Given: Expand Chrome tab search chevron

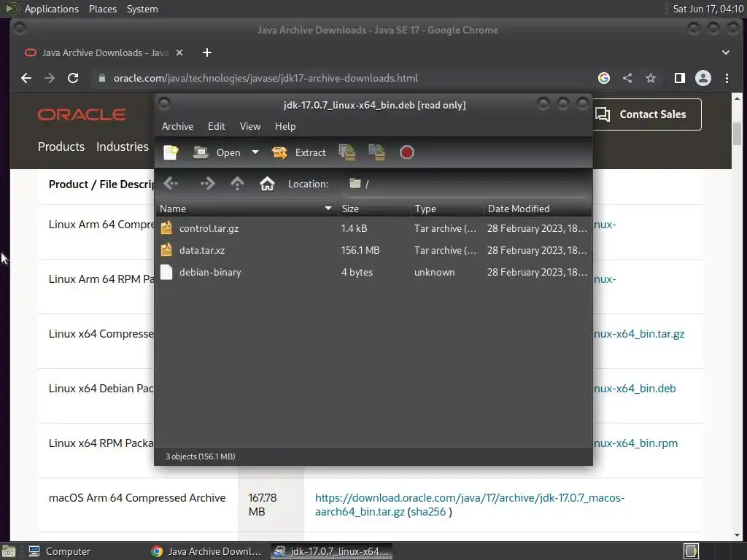Looking at the screenshot, I should 726,52.
